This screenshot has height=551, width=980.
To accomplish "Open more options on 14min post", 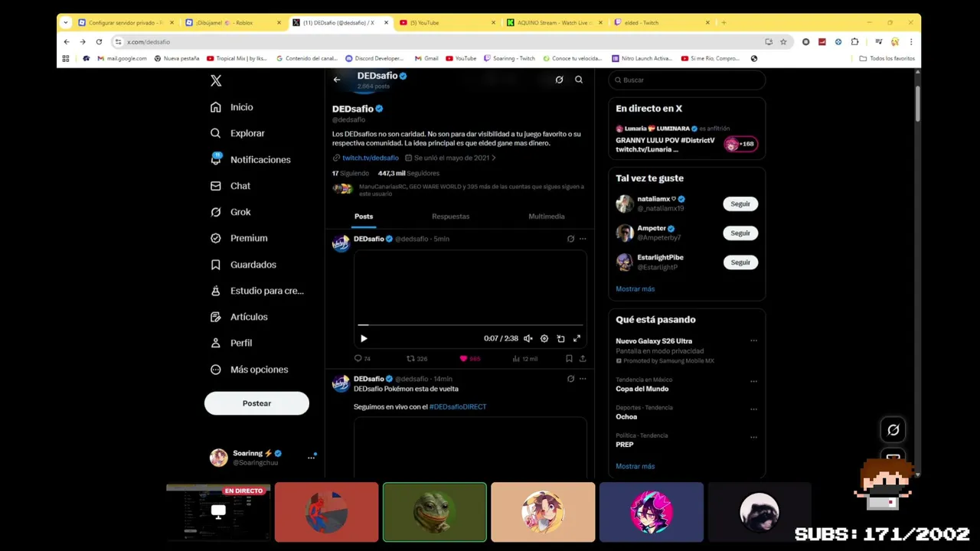I will click(x=583, y=379).
